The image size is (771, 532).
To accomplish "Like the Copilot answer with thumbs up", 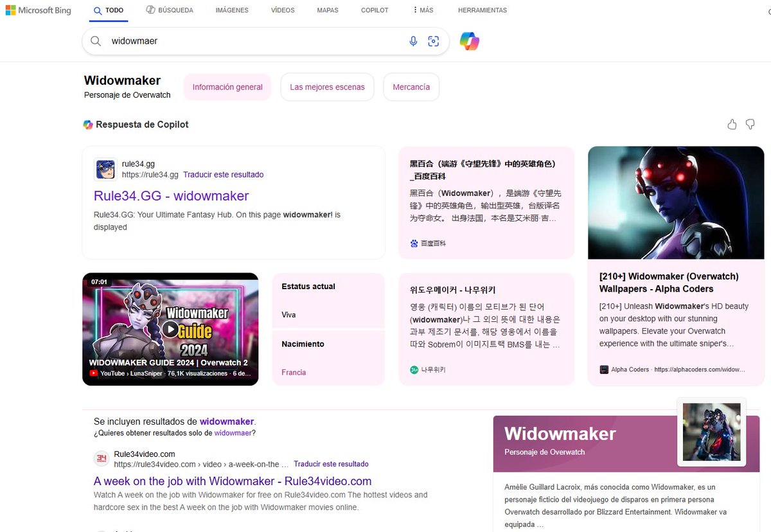I will [732, 124].
